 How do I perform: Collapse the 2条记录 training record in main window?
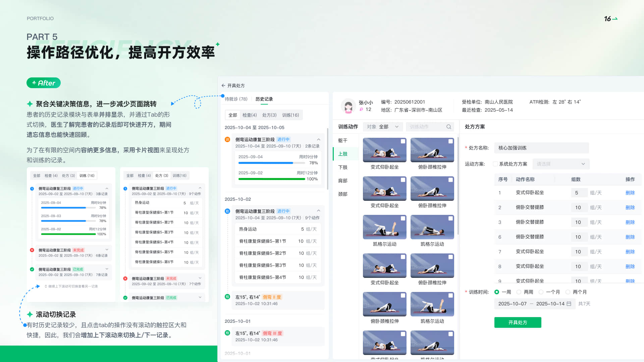319,139
